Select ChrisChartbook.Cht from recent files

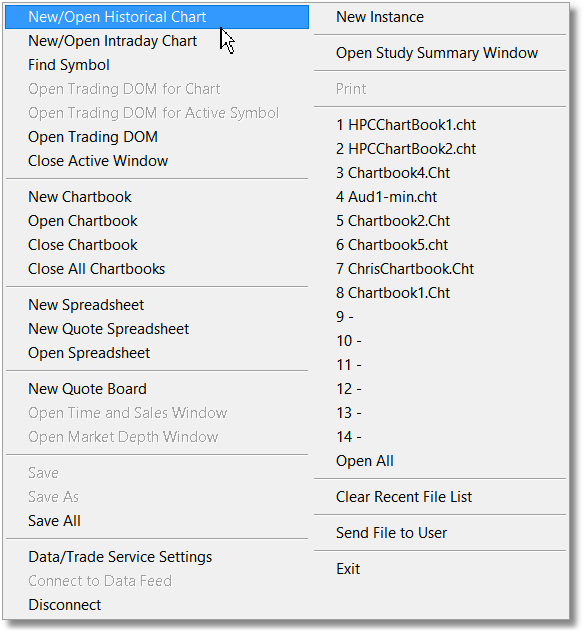tap(440, 268)
